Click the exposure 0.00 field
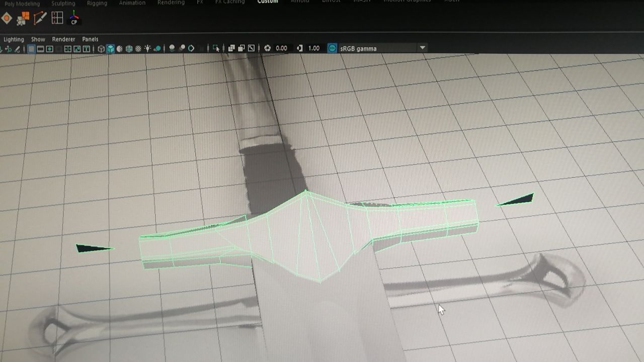The image size is (644, 362). coord(281,49)
